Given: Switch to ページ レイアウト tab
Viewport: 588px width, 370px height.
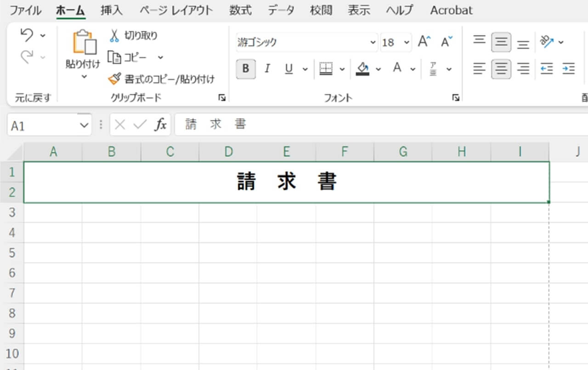Looking at the screenshot, I should pyautogui.click(x=176, y=10).
